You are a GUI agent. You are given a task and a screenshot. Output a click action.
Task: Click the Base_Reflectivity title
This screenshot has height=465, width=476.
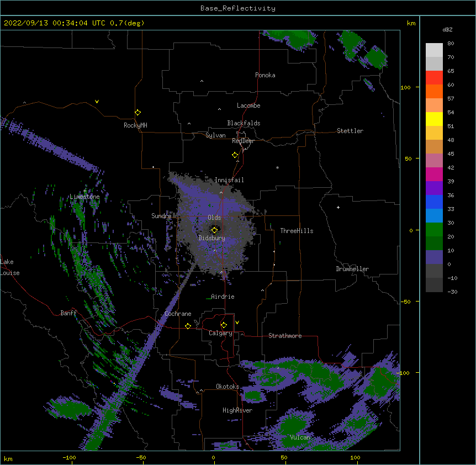click(238, 8)
